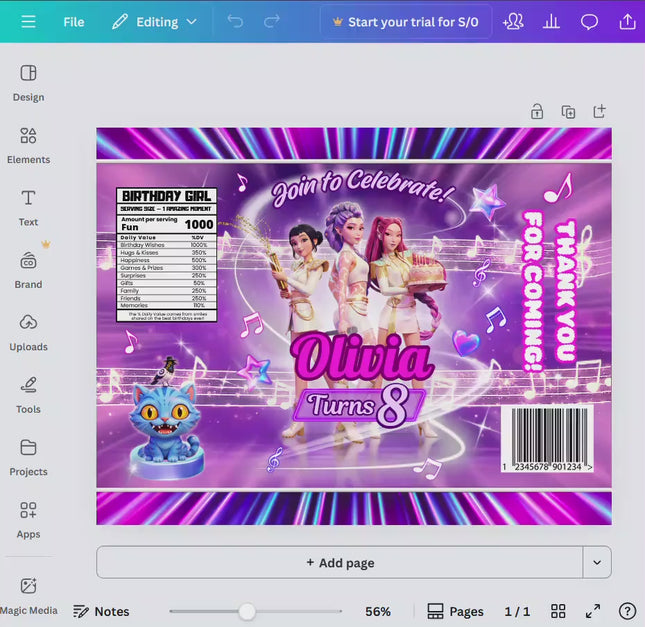This screenshot has width=645, height=627.
Task: Click the add new page icon above canvas
Action: tap(599, 111)
